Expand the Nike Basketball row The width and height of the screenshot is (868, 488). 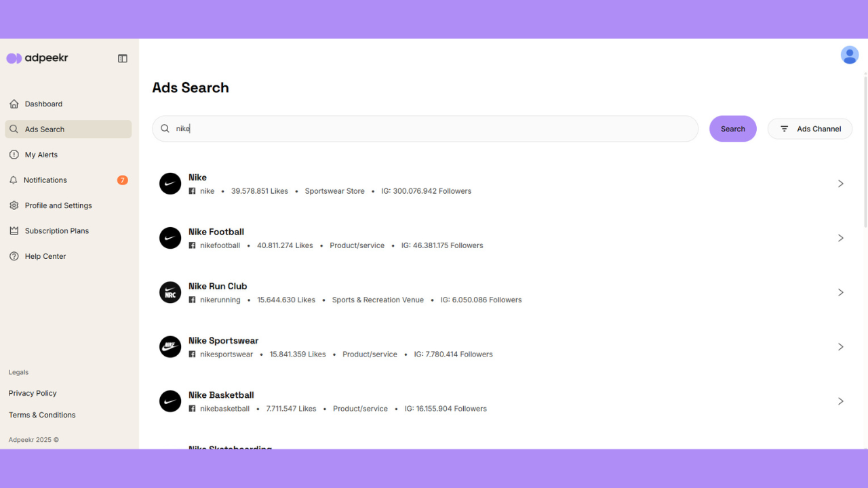841,401
